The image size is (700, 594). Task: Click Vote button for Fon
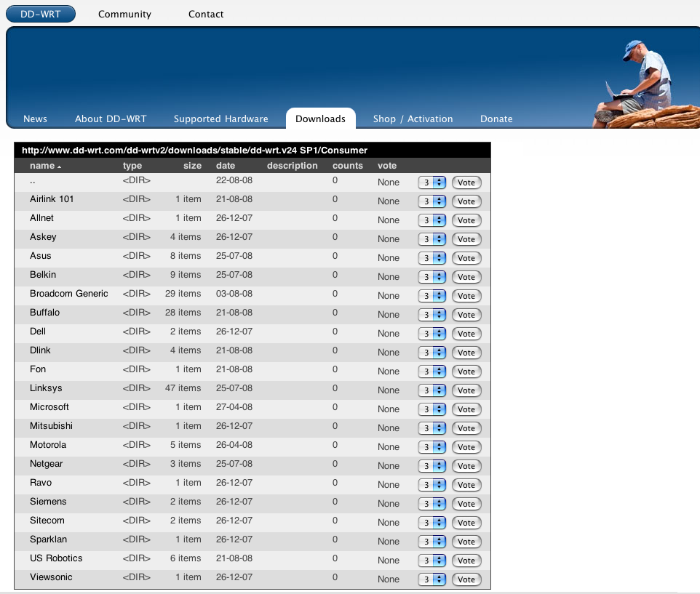466,372
